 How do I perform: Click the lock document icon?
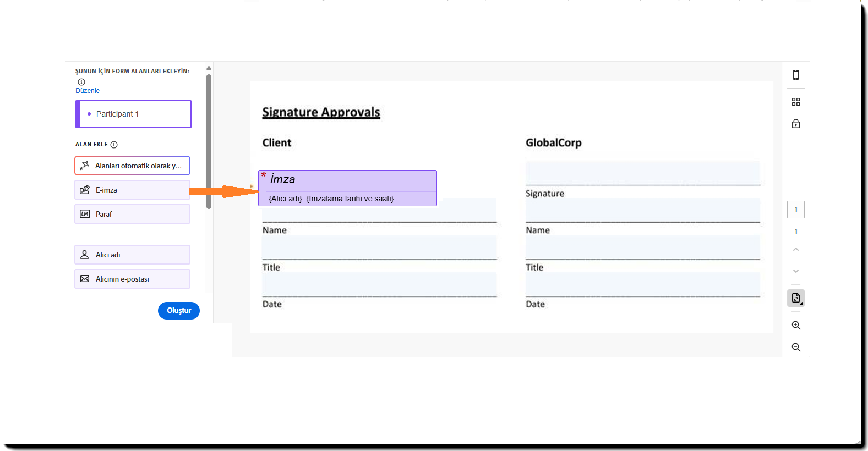click(795, 124)
